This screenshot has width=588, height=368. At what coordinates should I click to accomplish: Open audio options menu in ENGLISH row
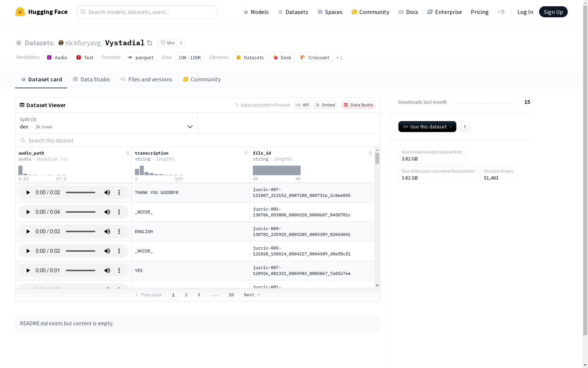119,231
